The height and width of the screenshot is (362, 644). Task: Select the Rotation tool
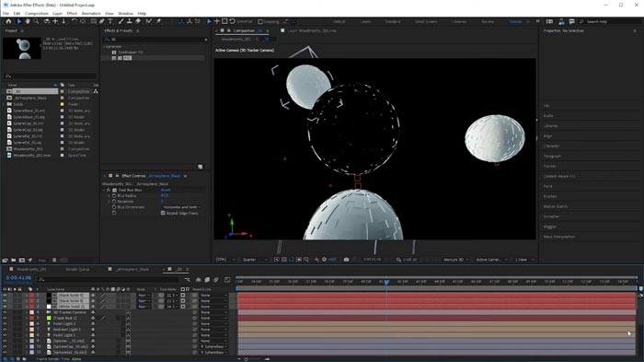pyautogui.click(x=75, y=21)
